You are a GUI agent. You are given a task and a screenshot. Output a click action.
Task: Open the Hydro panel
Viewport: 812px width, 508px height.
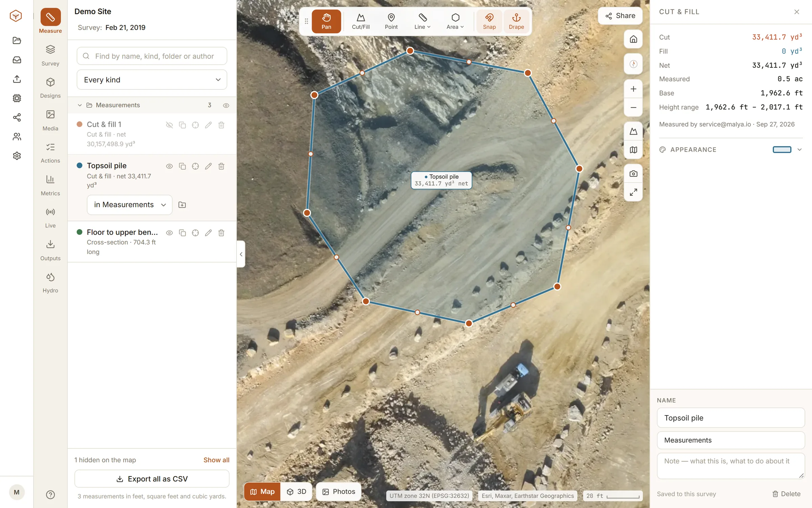click(50, 282)
